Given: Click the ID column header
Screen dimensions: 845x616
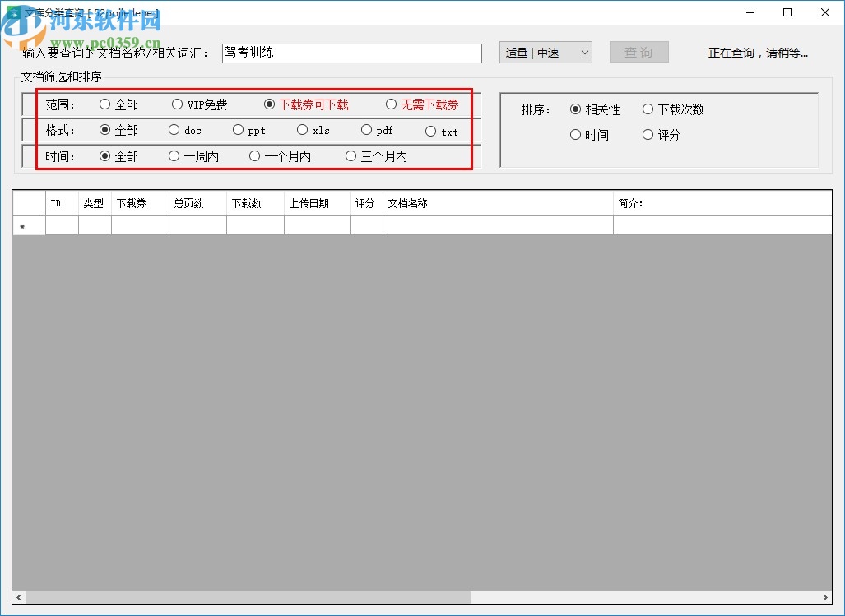Looking at the screenshot, I should [62, 203].
